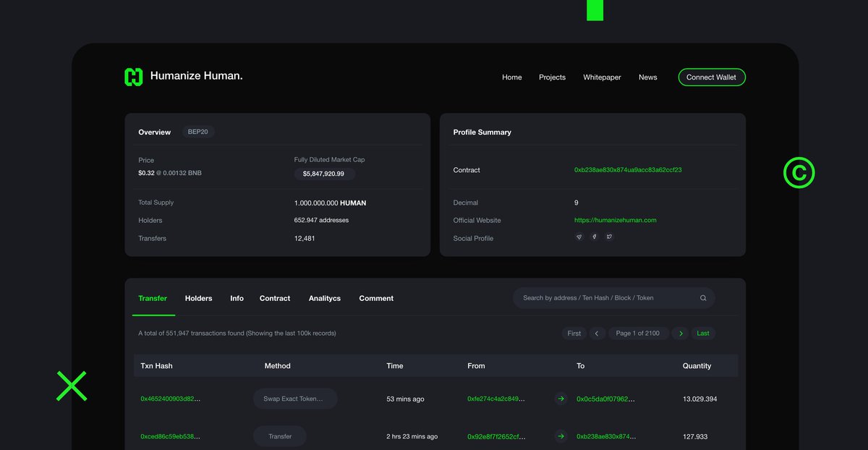Jump to First page button
The width and height of the screenshot is (868, 450).
[574, 334]
